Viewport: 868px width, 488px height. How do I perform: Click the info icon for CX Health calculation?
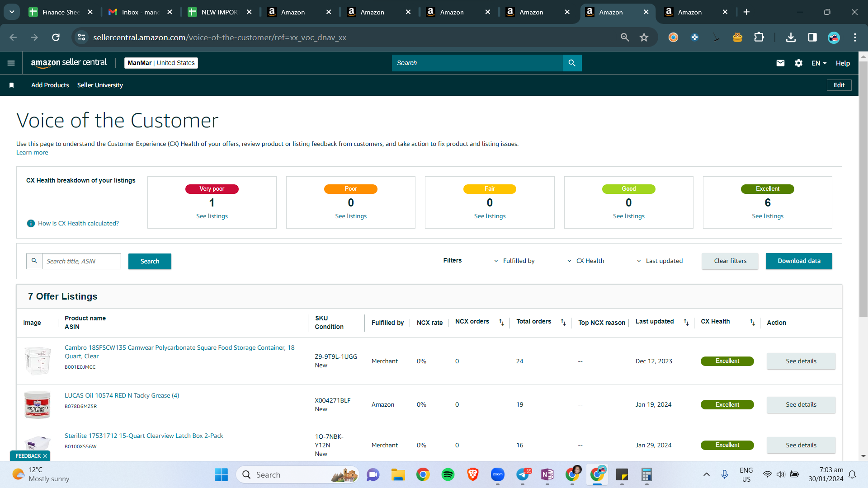31,224
